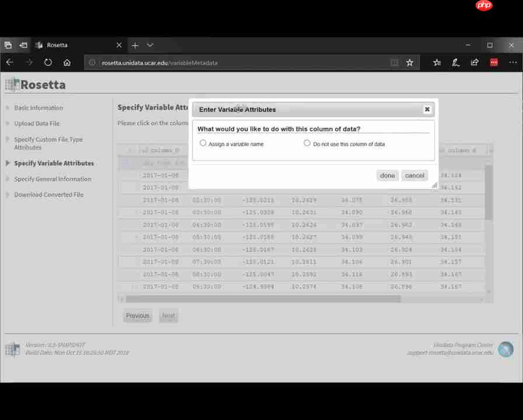The height and width of the screenshot is (420, 523).
Task: Close the Enter Variable Attributes dialog
Action: point(427,109)
